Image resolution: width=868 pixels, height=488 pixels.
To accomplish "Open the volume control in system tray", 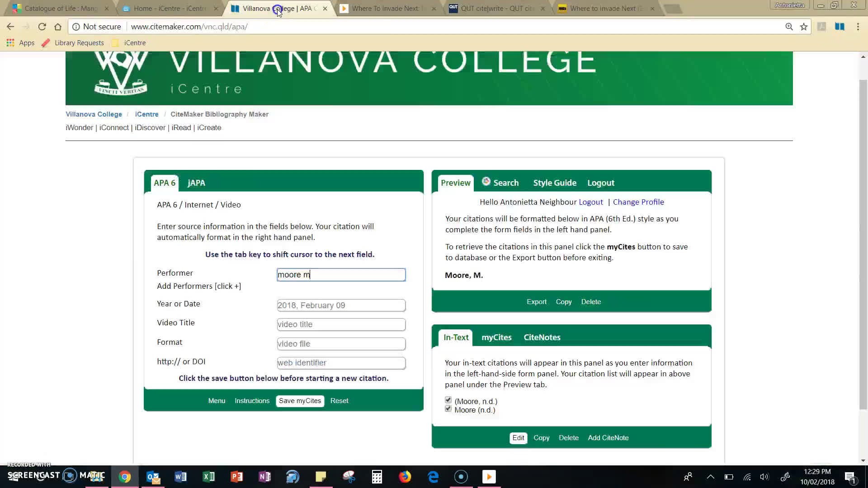I will point(764,477).
